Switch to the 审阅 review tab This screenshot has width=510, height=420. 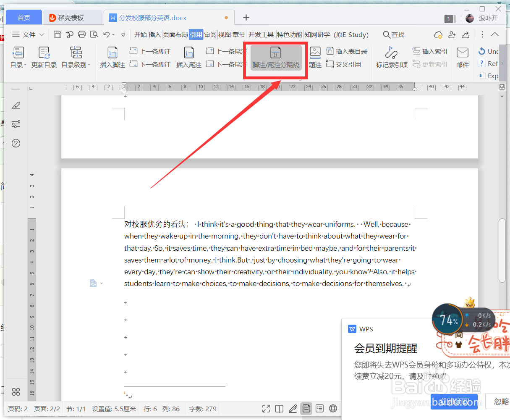210,34
